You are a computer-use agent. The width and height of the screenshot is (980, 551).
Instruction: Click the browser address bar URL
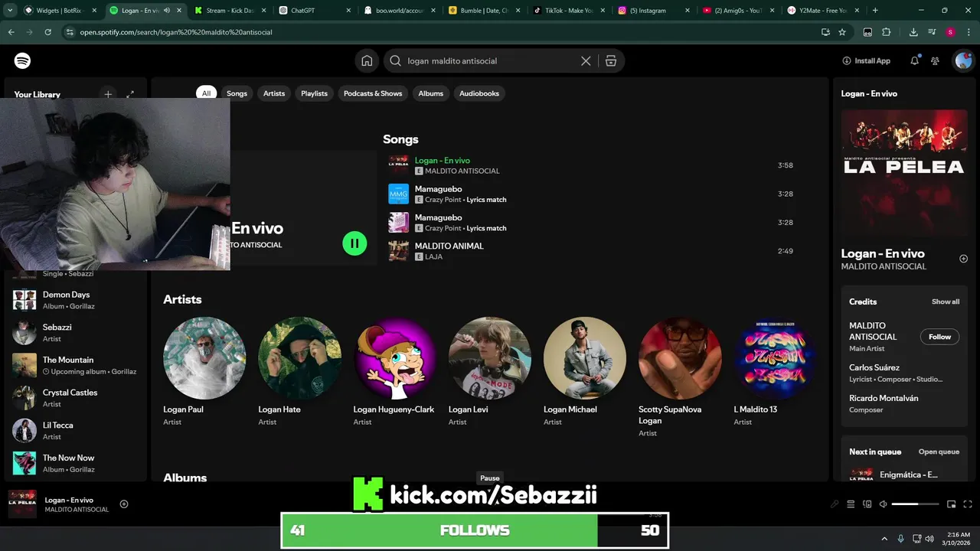(175, 32)
